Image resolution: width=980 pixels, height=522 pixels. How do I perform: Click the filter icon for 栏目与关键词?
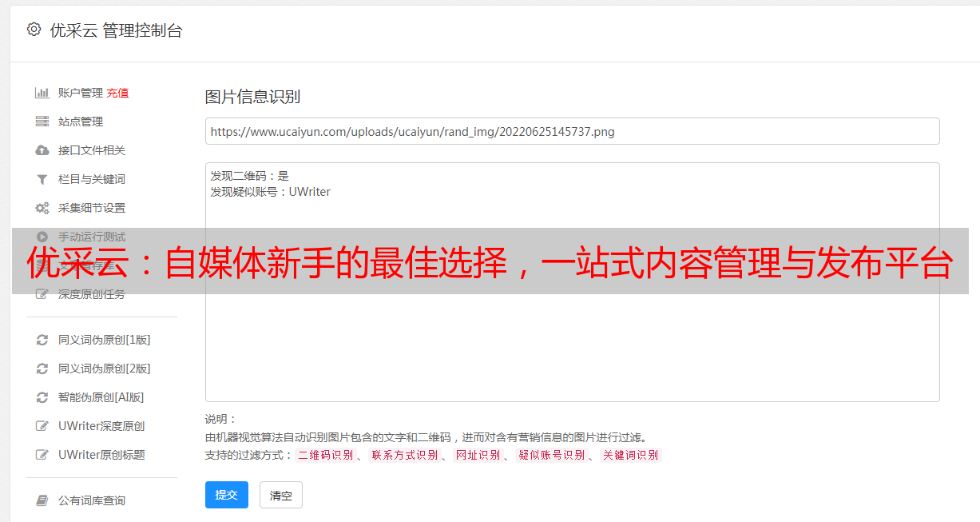coord(42,179)
